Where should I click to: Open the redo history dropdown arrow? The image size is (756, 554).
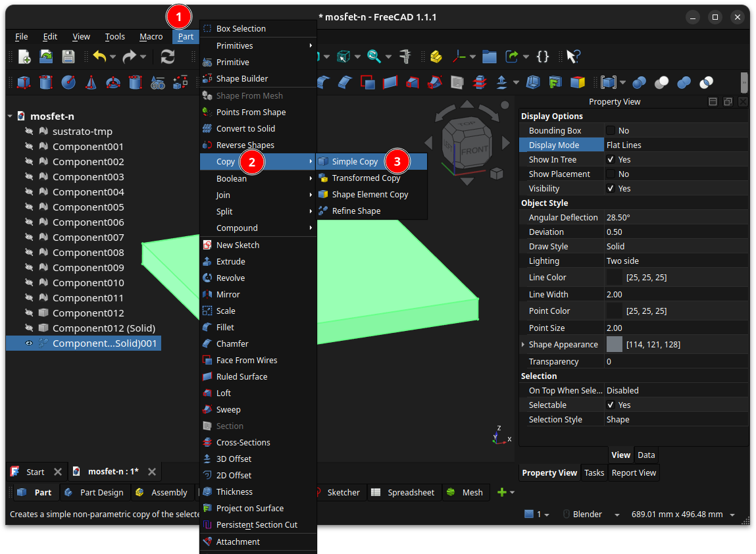click(143, 57)
